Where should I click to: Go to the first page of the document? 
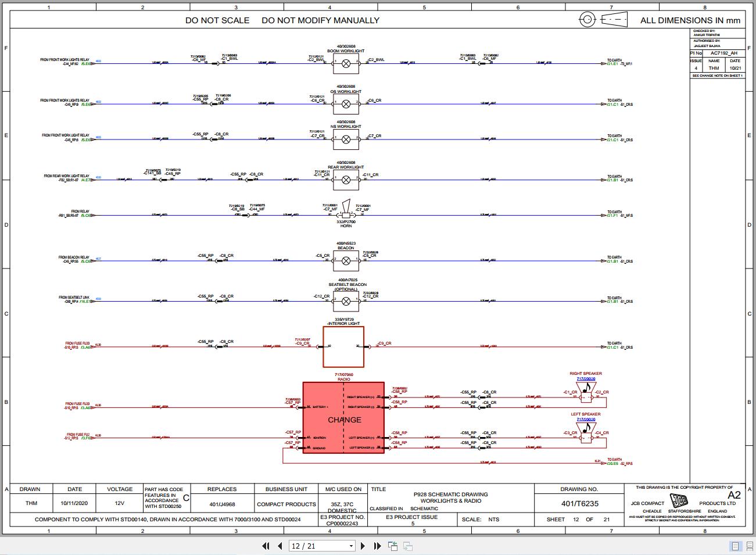266,546
